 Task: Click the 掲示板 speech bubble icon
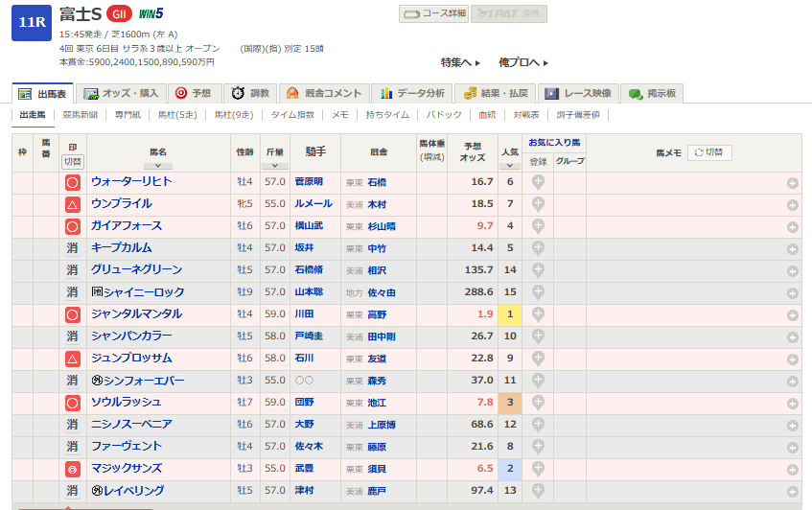point(636,94)
